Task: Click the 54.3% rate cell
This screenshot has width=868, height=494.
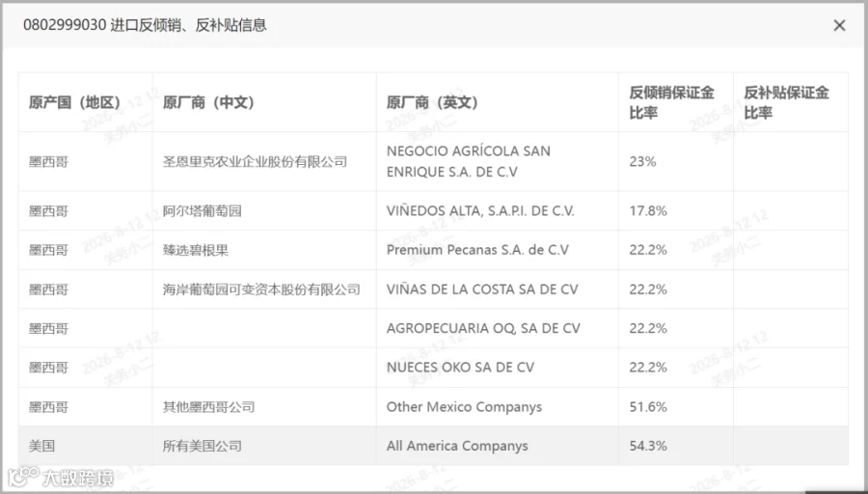Action: pyautogui.click(x=675, y=446)
